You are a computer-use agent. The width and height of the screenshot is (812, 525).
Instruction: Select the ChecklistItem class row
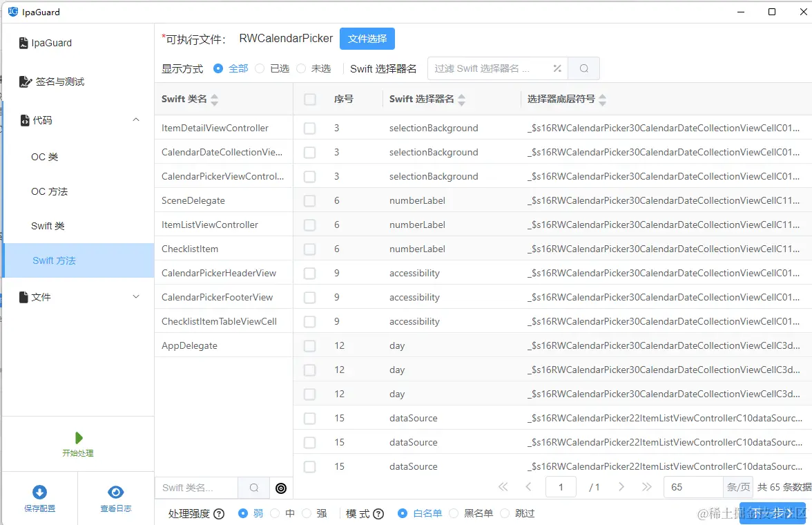coord(224,249)
